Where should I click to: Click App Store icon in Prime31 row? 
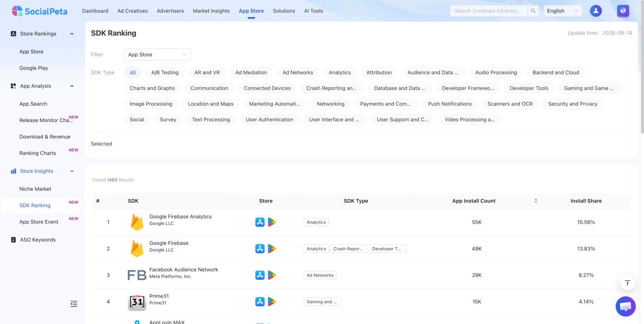pos(260,302)
